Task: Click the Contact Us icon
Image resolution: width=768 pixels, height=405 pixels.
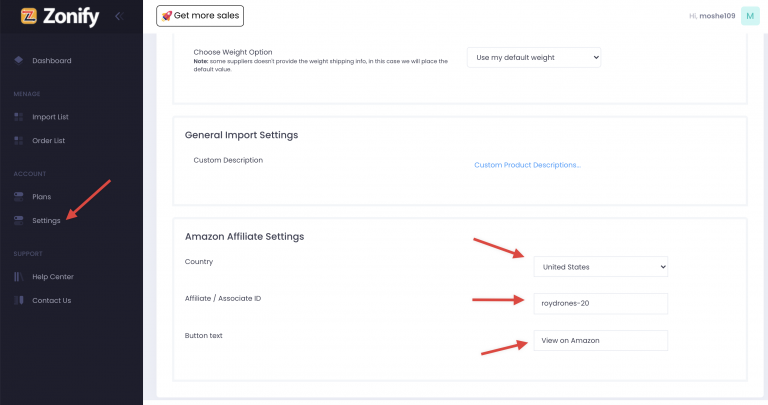Action: (19, 300)
